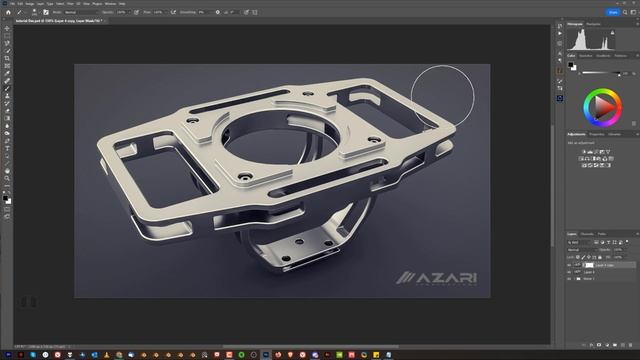Image resolution: width=640 pixels, height=360 pixels.
Task: Create a new group in Layers panel
Action: point(615,345)
